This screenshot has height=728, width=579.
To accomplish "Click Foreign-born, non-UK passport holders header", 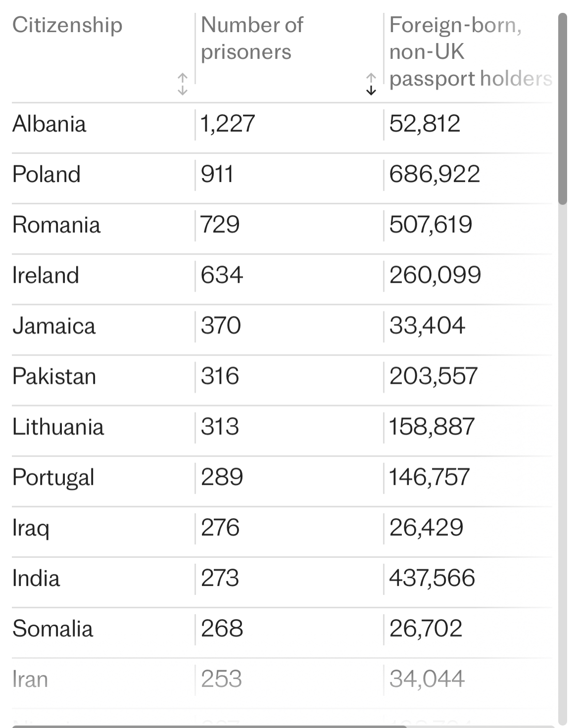I will pyautogui.click(x=470, y=52).
